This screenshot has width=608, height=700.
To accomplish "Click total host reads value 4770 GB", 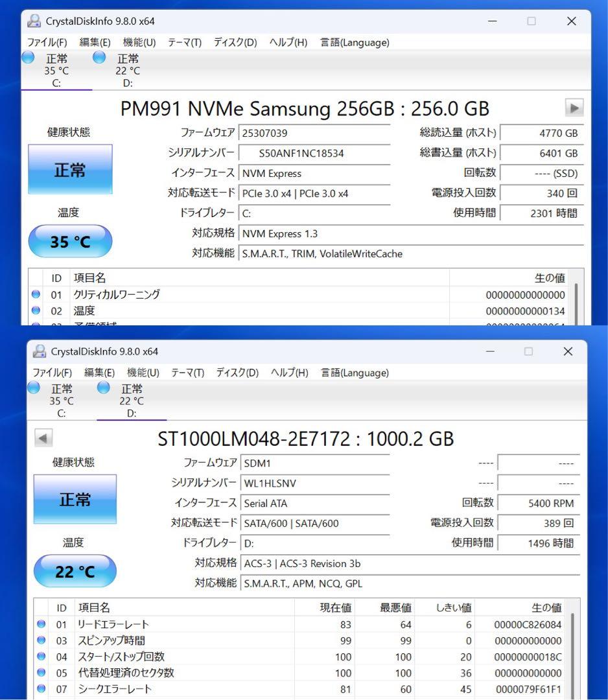I will [x=542, y=133].
